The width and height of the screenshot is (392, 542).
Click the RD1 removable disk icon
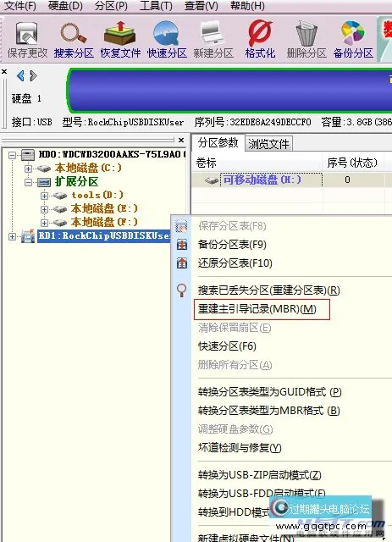[x=28, y=236]
